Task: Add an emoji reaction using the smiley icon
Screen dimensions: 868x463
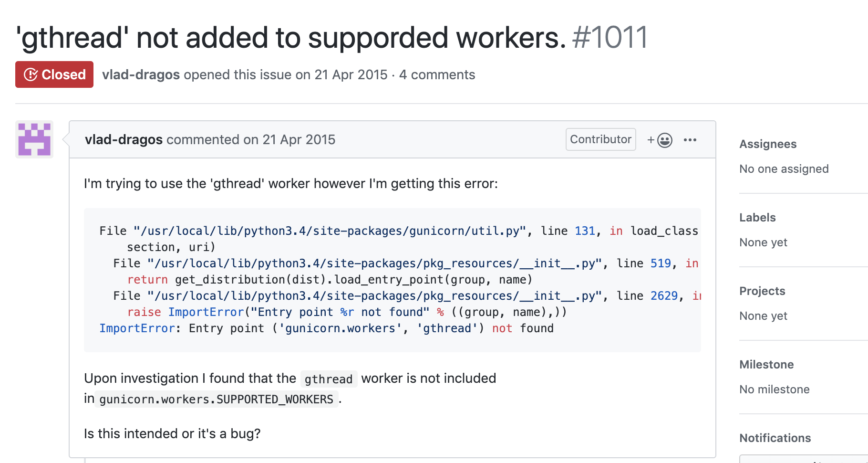Action: click(x=665, y=139)
